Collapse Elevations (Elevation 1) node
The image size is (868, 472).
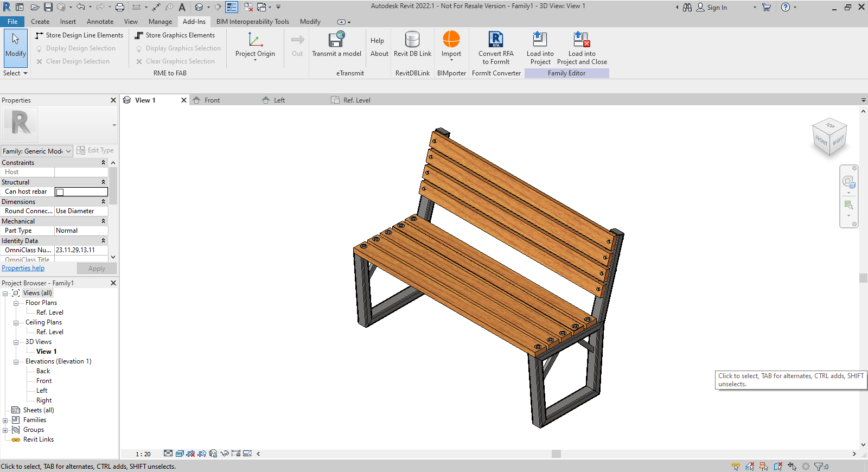[x=16, y=362]
